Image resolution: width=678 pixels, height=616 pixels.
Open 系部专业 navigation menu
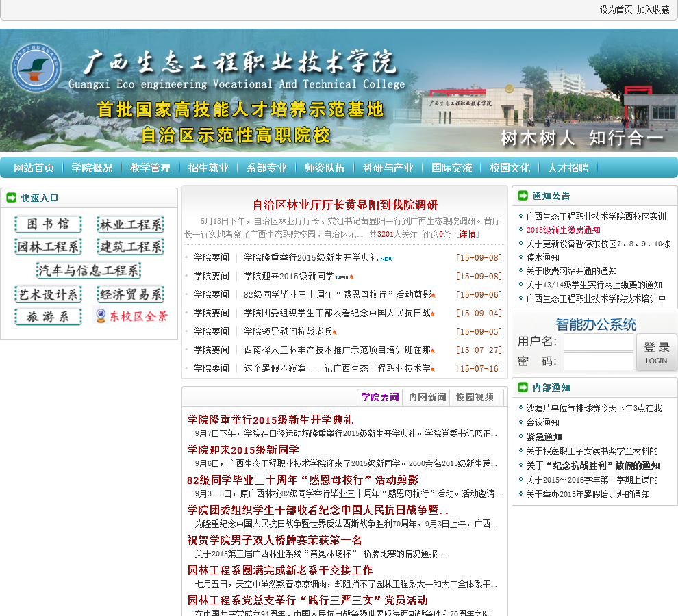pyautogui.click(x=267, y=168)
